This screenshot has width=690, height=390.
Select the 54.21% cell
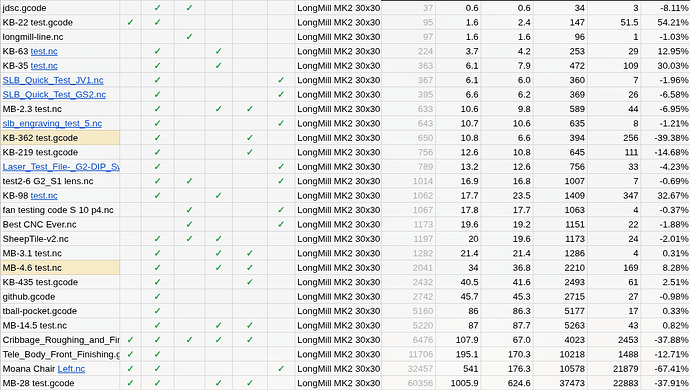click(x=666, y=22)
